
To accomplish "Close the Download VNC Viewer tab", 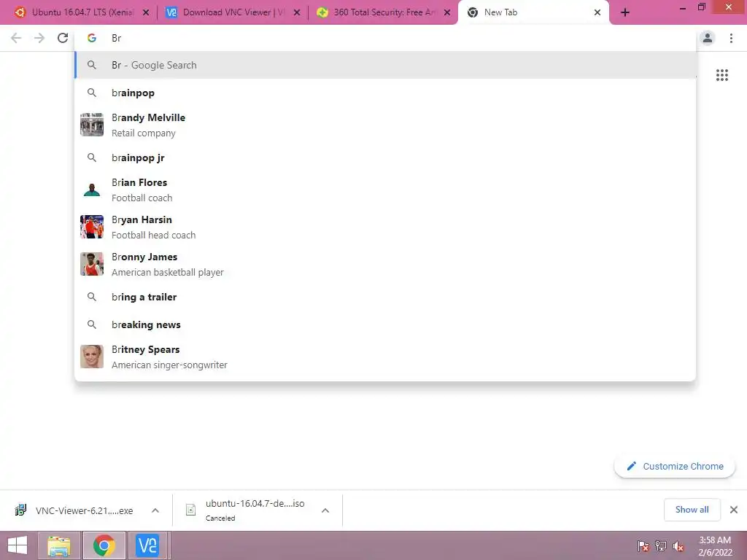I will 297,12.
